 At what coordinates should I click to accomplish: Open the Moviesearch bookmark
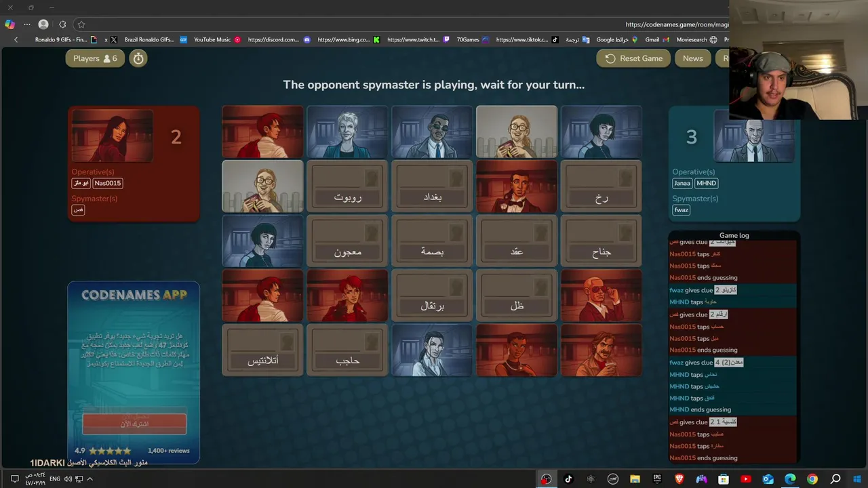click(x=696, y=40)
